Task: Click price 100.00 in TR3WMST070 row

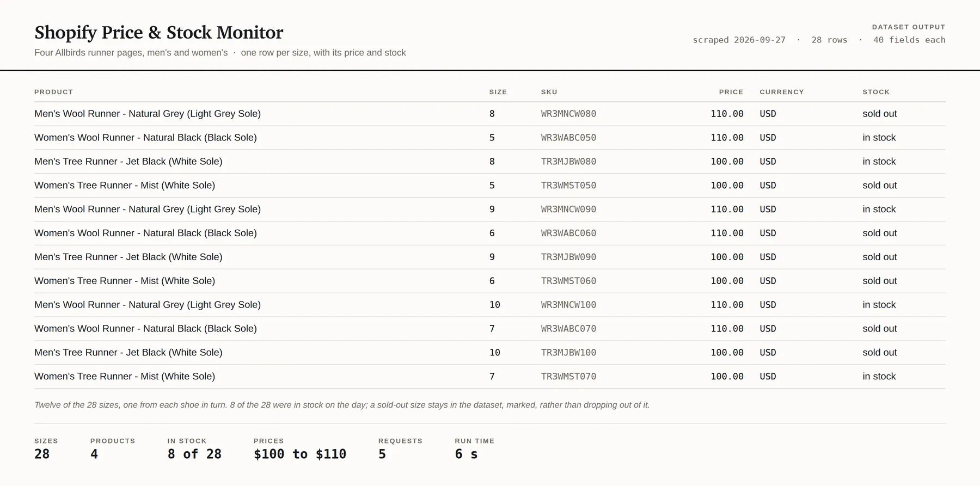Action: (727, 377)
